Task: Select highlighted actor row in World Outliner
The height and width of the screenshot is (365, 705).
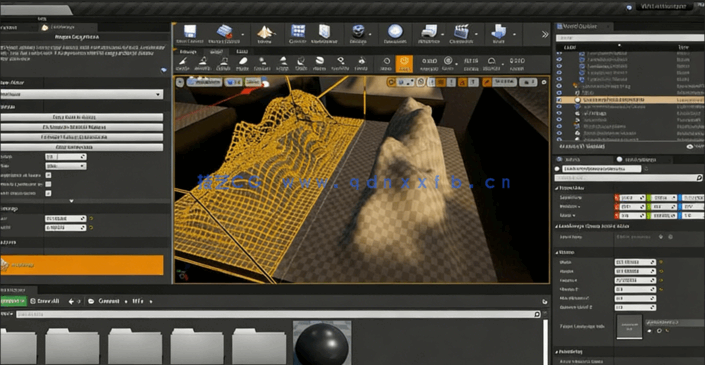Action: [630, 99]
